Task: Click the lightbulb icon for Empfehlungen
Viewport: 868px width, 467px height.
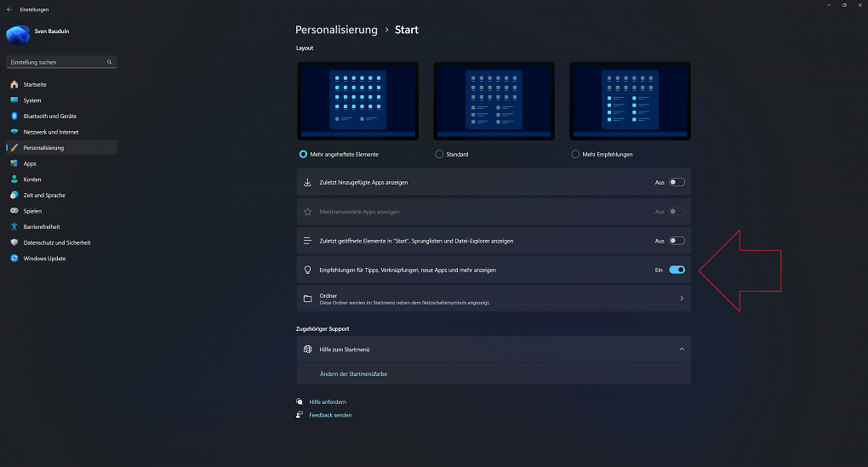Action: (x=308, y=270)
